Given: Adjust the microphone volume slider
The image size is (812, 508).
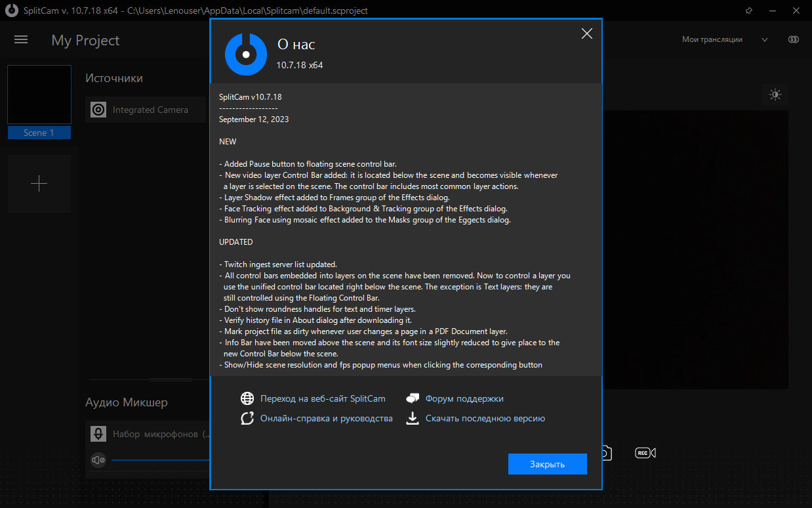Looking at the screenshot, I should [x=161, y=460].
